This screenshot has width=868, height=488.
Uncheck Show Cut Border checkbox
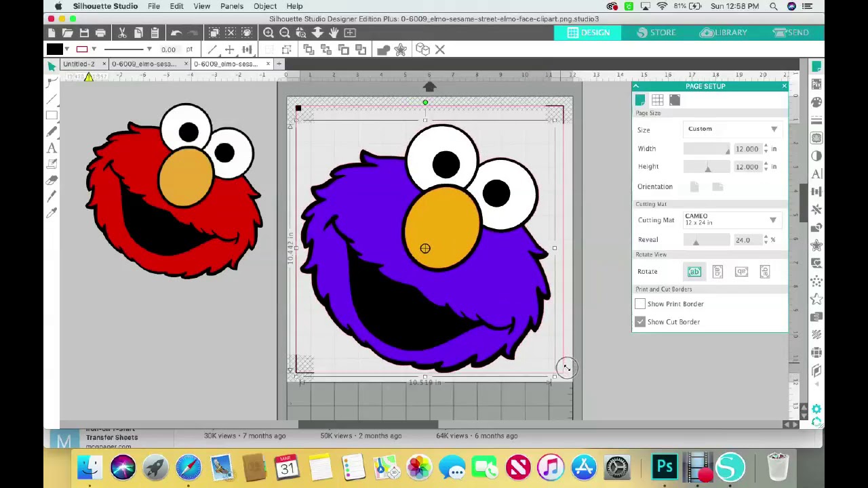click(x=640, y=322)
